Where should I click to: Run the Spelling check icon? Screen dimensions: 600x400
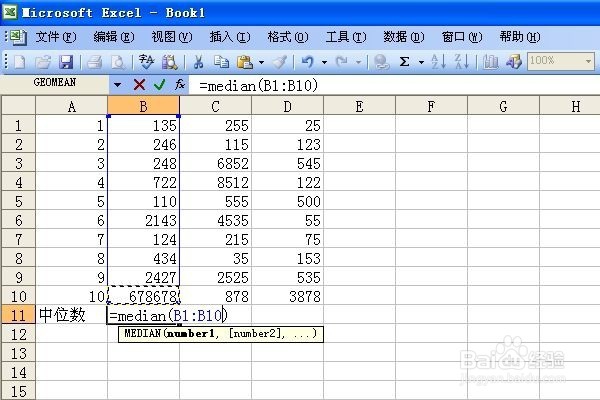(x=146, y=62)
